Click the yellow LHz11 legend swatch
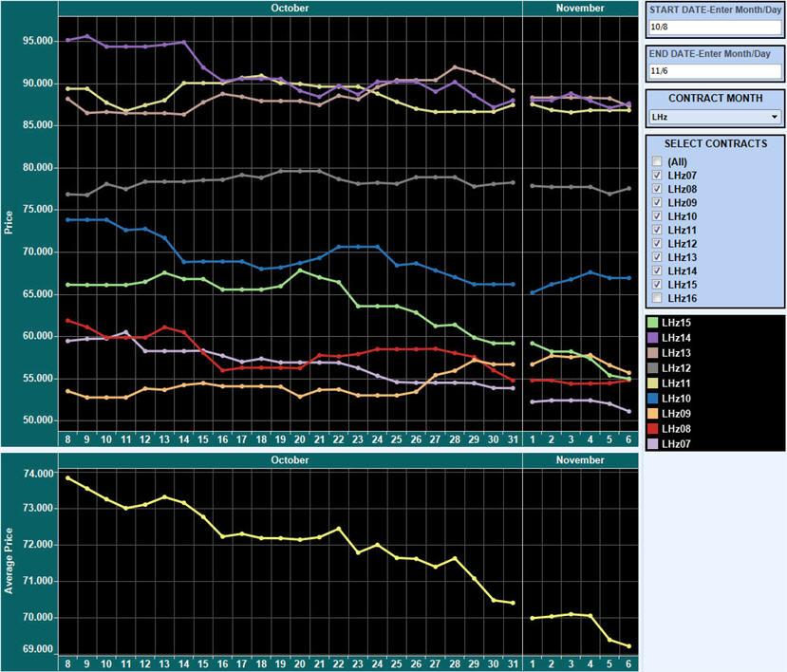Viewport: 787px width, 672px height. click(652, 383)
